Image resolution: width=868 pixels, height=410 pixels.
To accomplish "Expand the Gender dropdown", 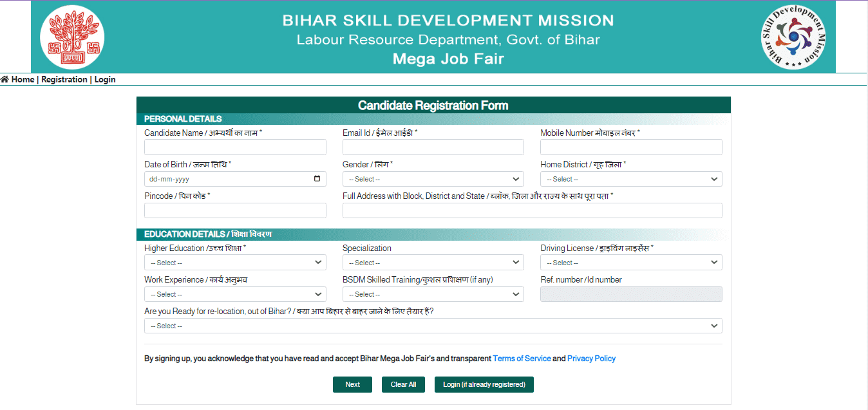I will (x=433, y=179).
